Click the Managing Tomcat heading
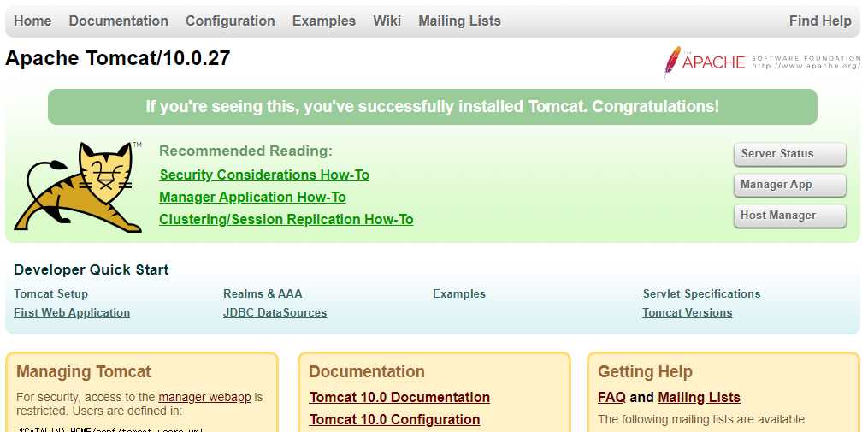This screenshot has width=868, height=432. point(84,371)
